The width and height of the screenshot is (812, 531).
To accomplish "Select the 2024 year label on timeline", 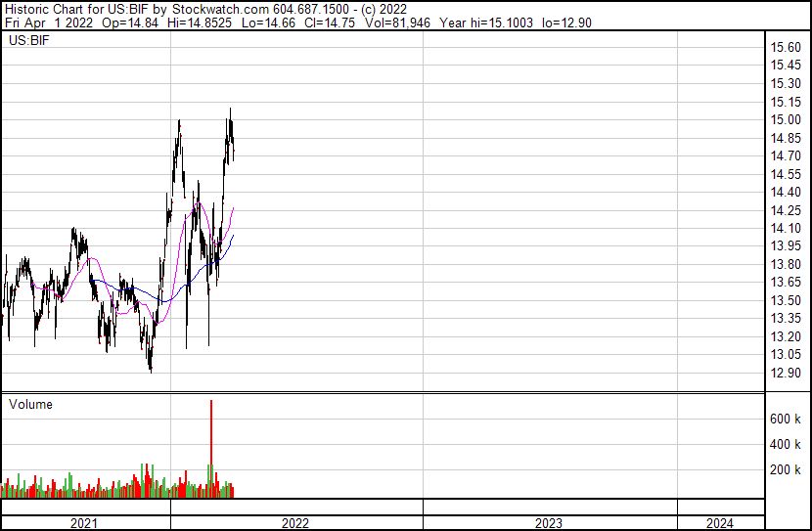I will tap(718, 523).
